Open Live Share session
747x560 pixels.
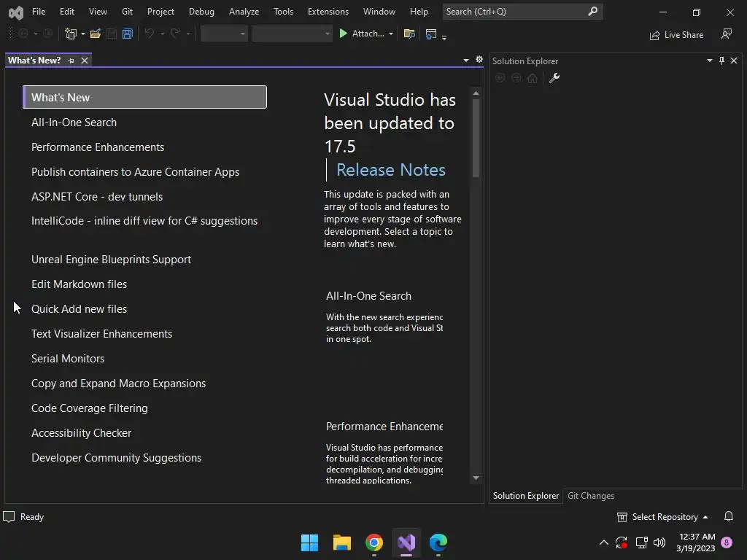tap(676, 35)
